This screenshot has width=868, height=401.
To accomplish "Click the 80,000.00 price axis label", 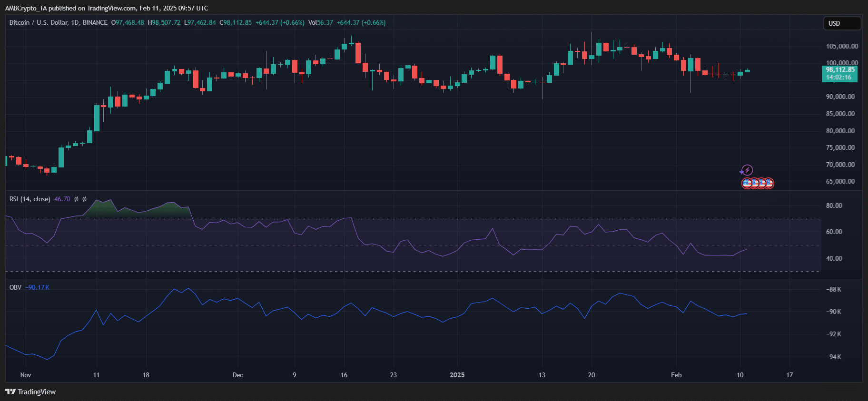I will pos(840,131).
